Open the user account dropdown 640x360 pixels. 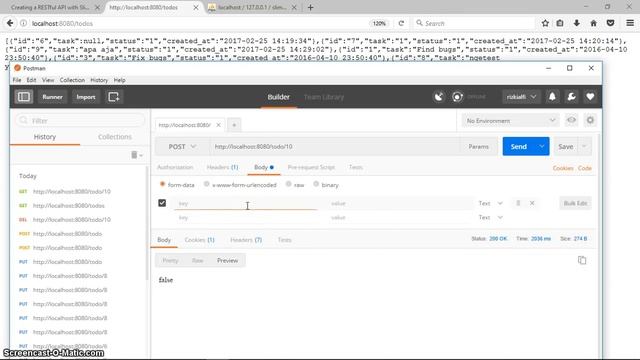(521, 97)
